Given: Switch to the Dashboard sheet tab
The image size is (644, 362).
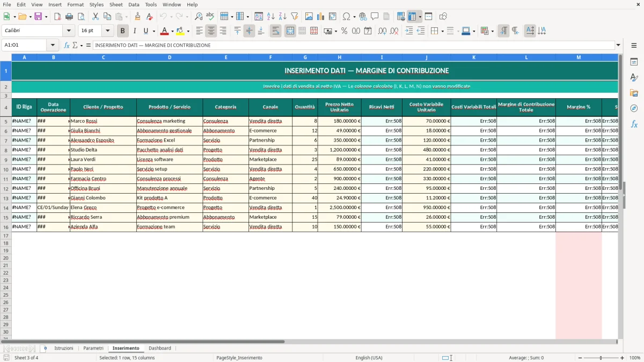Looking at the screenshot, I should pyautogui.click(x=160, y=348).
